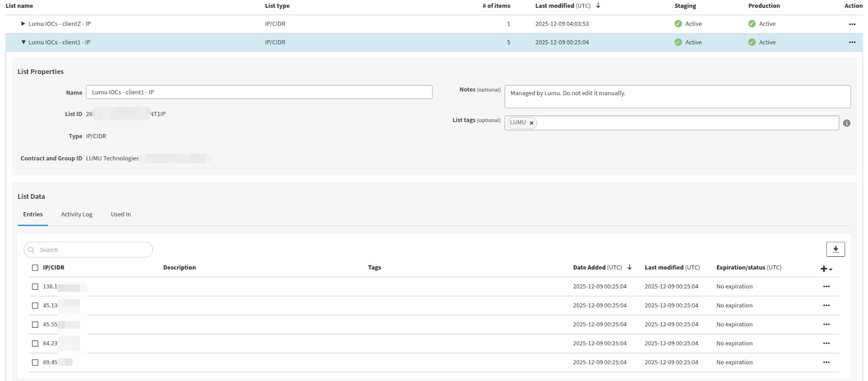The height and width of the screenshot is (381, 868).
Task: Select the checkbox for entry 45.13
Action: point(35,306)
